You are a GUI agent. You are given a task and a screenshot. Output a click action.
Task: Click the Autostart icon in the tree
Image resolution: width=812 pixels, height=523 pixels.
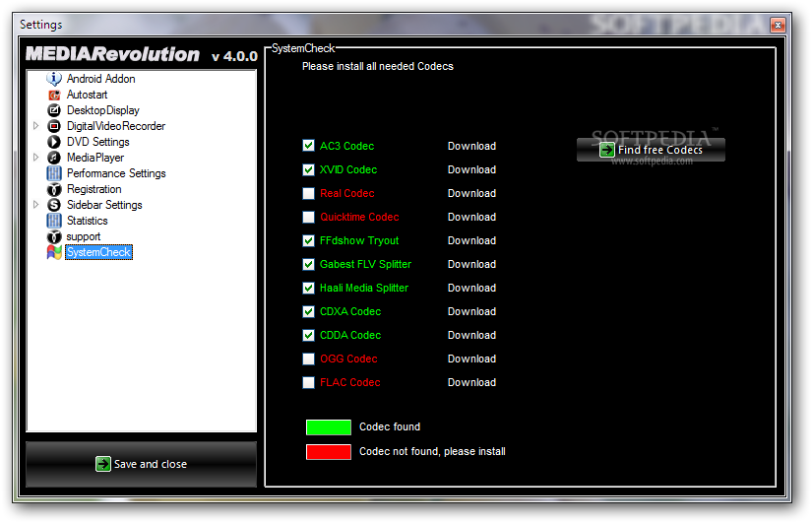pos(54,95)
